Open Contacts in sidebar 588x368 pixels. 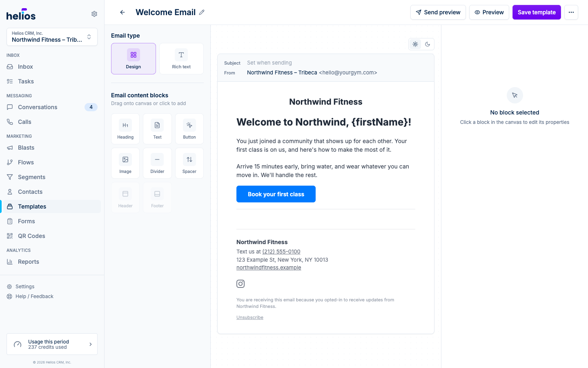[x=51, y=192]
